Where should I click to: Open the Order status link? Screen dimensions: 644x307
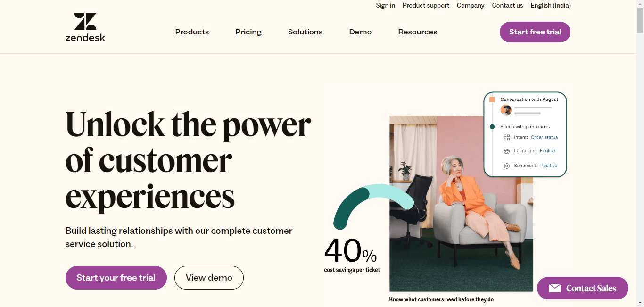[544, 137]
